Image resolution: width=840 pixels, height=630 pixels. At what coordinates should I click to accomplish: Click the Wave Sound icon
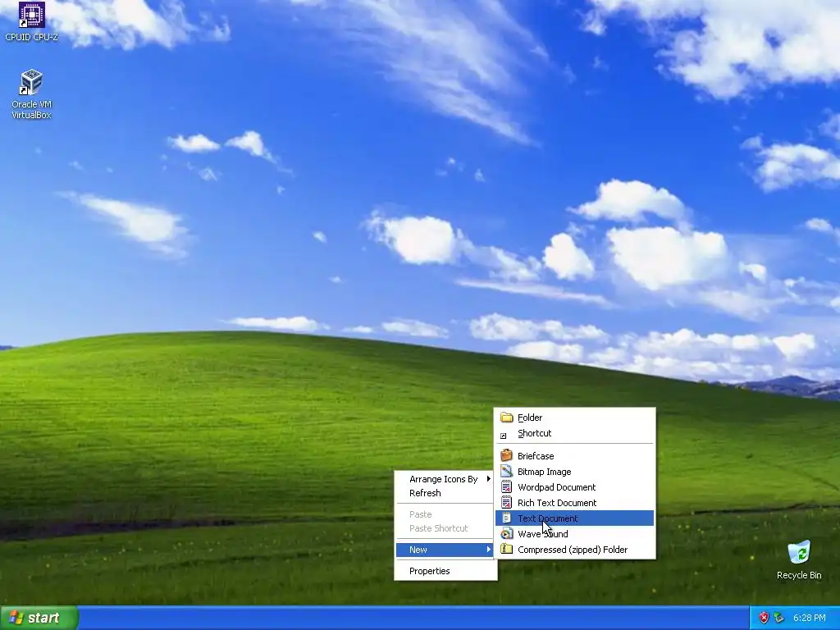[506, 533]
